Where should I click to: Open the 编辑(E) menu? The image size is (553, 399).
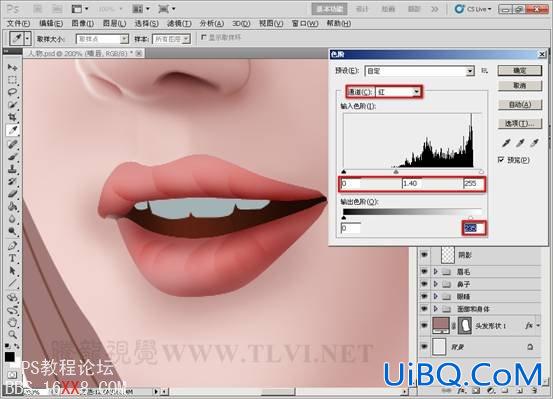(x=51, y=23)
